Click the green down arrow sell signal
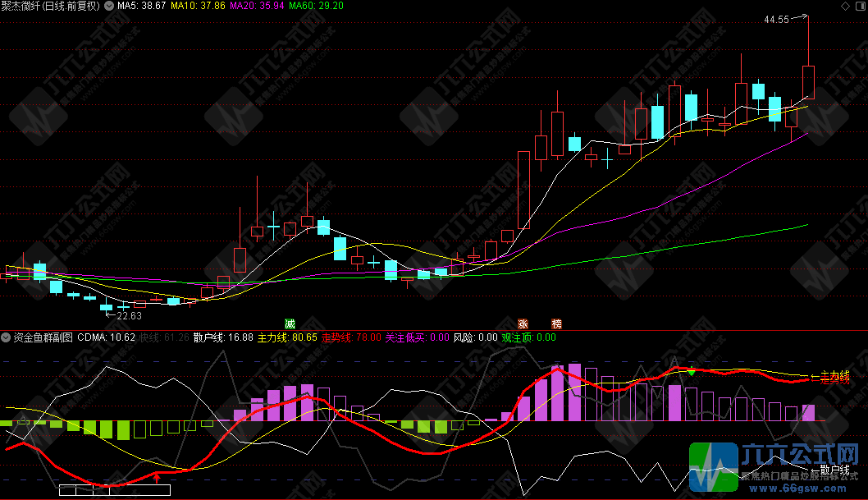868x500 pixels. tap(692, 372)
